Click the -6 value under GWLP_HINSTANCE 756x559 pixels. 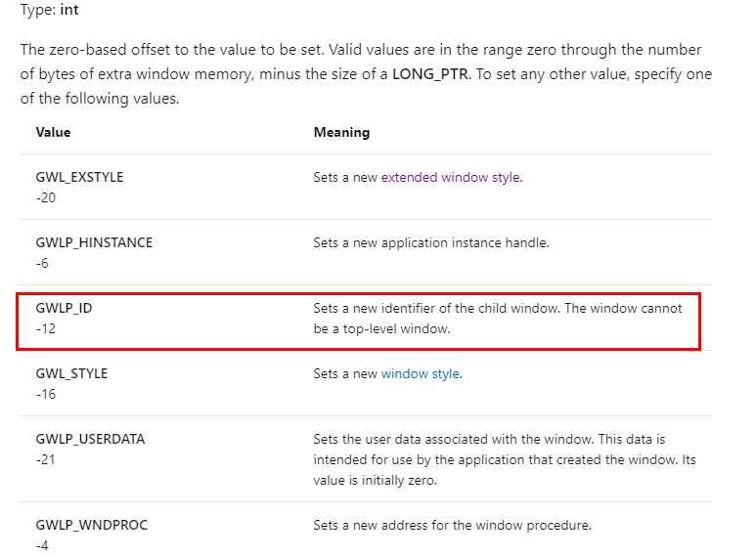tap(42, 263)
